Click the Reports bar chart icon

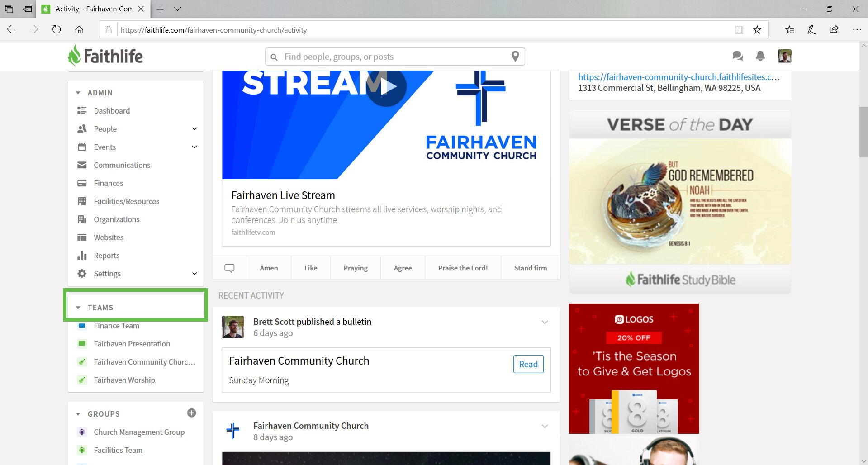pos(82,256)
